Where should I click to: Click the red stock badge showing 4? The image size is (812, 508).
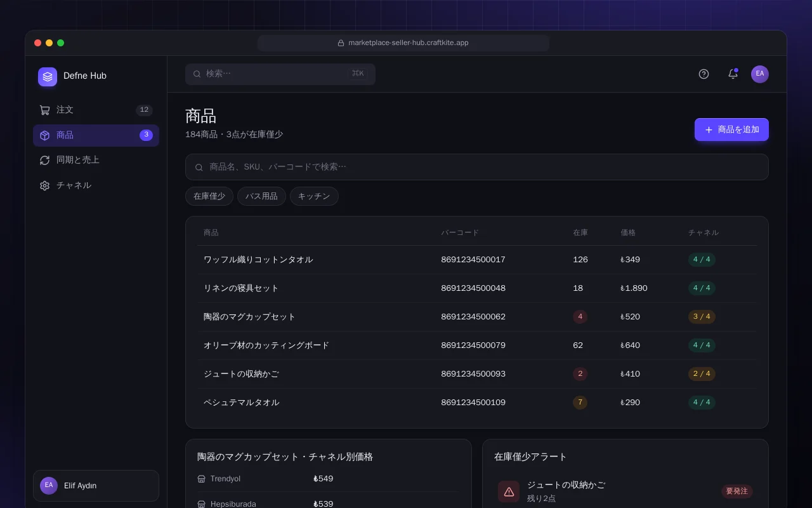pyautogui.click(x=580, y=317)
